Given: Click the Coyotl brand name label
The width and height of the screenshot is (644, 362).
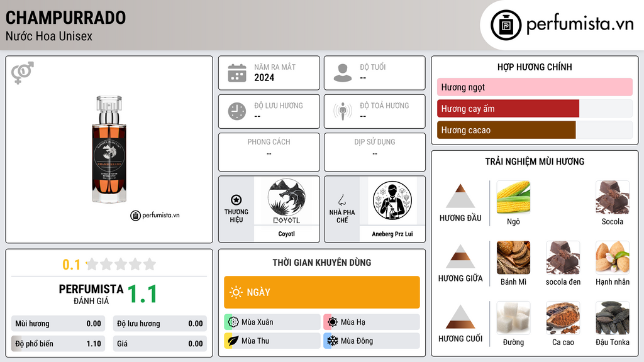Looking at the screenshot, I should (x=286, y=234).
